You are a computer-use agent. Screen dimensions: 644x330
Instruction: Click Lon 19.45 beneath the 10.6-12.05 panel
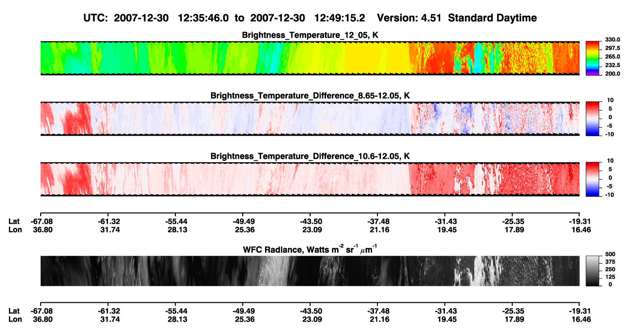[x=446, y=229]
